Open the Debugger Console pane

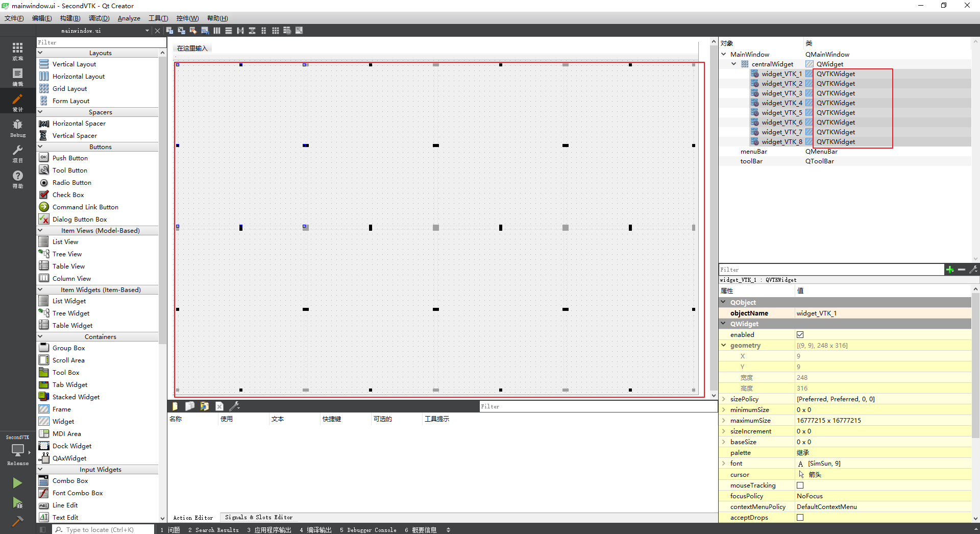tap(368, 530)
